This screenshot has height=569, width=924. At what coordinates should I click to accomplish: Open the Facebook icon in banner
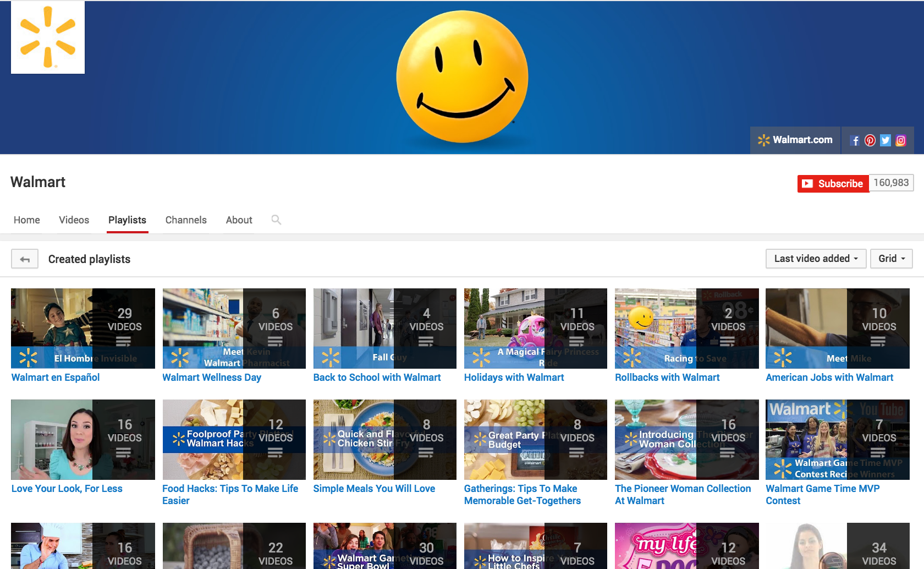click(x=855, y=140)
